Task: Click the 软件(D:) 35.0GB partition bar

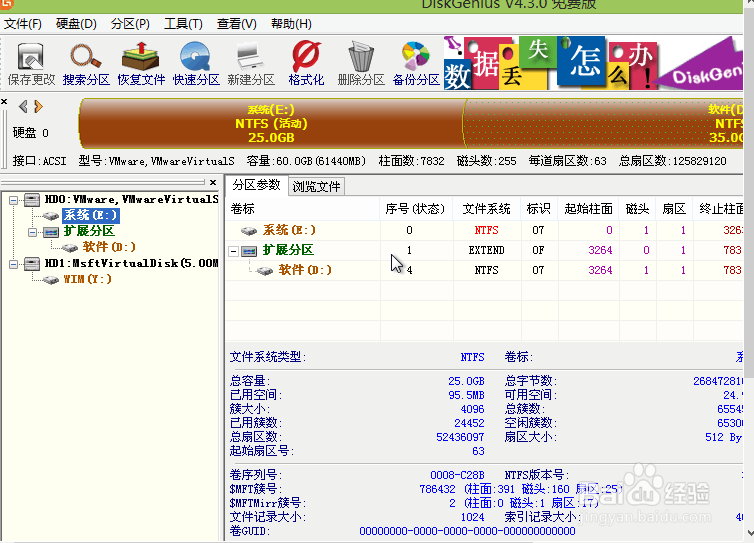Action: click(603, 124)
